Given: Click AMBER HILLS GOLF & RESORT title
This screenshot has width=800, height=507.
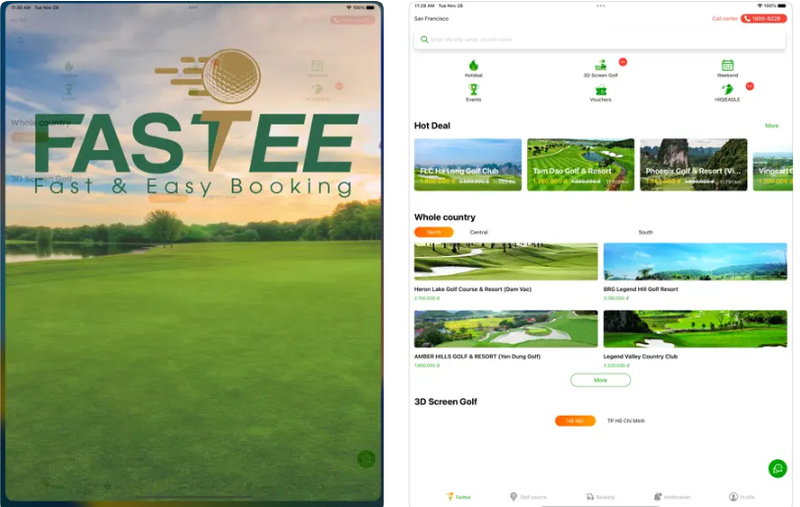Looking at the screenshot, I should coord(477,357).
